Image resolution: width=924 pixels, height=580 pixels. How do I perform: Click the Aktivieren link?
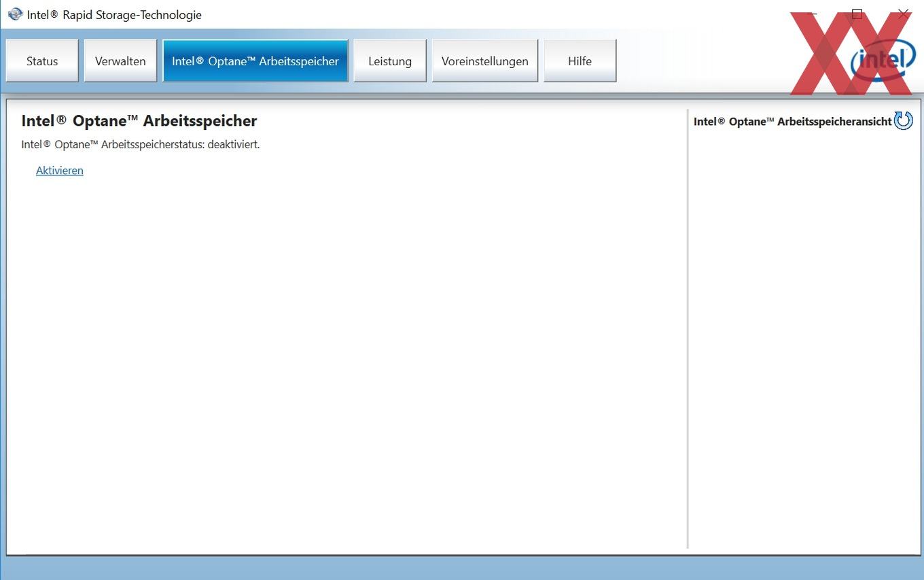[x=60, y=171]
